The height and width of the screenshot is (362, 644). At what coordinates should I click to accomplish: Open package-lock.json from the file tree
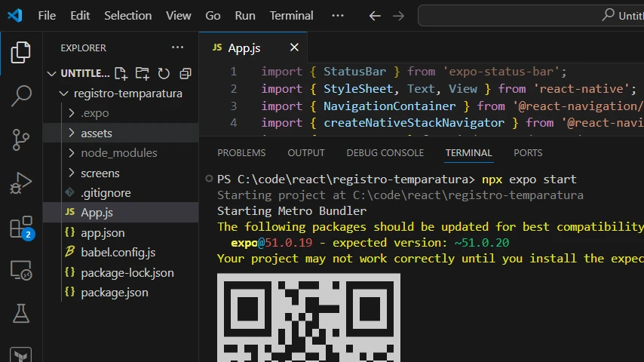[x=121, y=272]
